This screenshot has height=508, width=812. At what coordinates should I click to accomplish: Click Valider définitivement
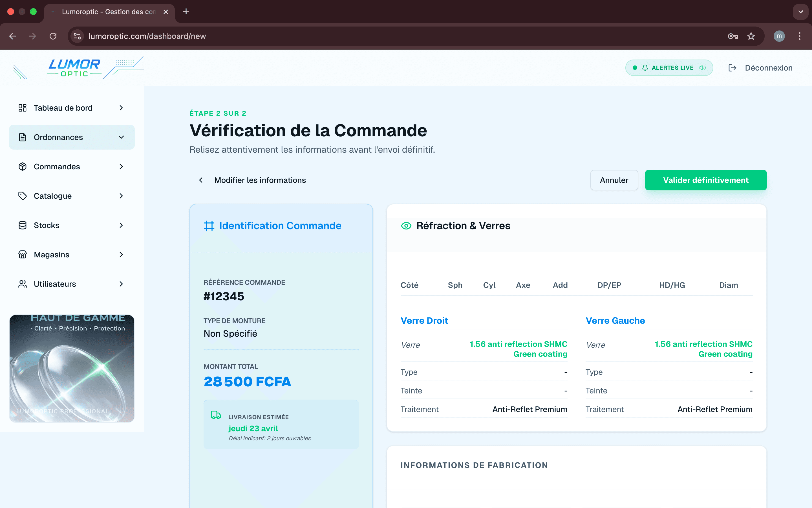point(706,180)
